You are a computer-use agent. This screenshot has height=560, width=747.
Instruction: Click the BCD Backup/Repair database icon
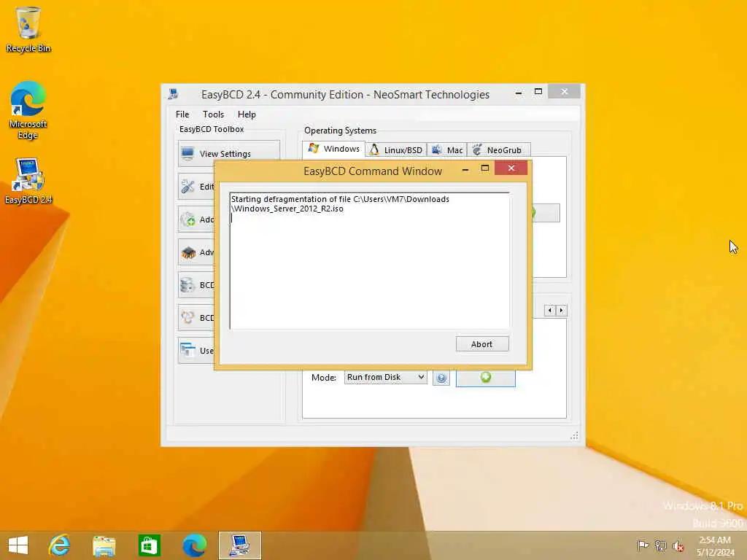click(187, 285)
